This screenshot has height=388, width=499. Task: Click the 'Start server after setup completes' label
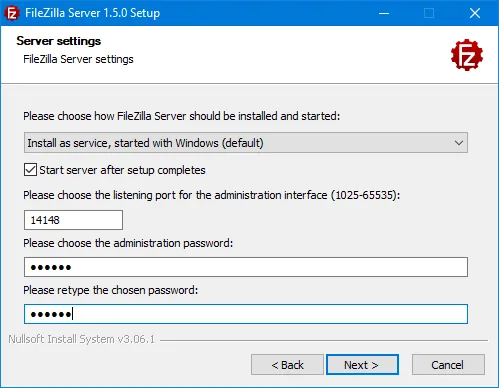tap(122, 170)
